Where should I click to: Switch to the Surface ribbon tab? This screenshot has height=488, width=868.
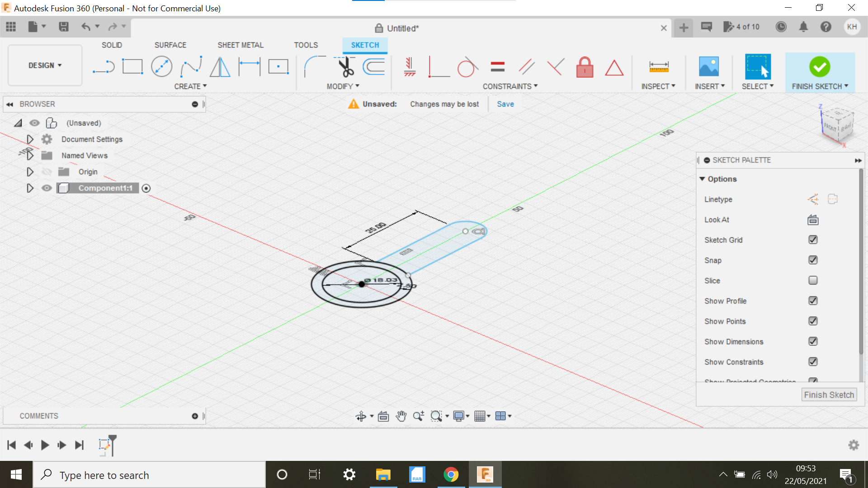170,45
